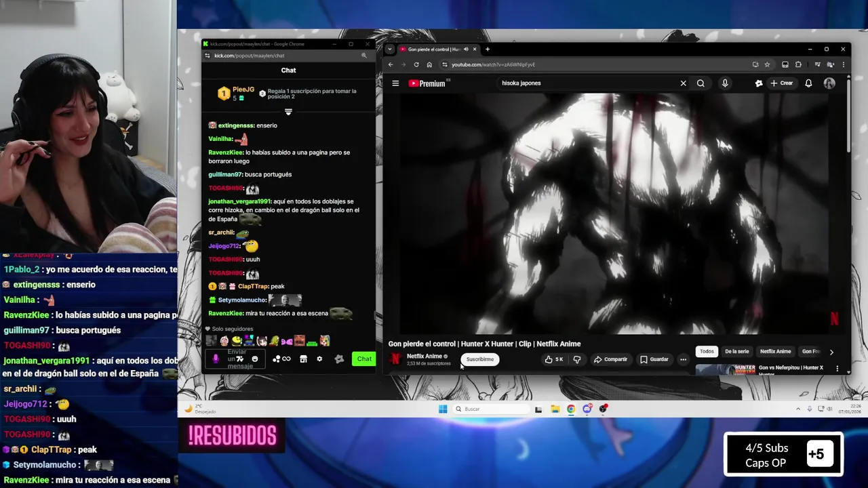The height and width of the screenshot is (488, 868).
Task: Open more actions ellipsis under video
Action: (x=684, y=359)
